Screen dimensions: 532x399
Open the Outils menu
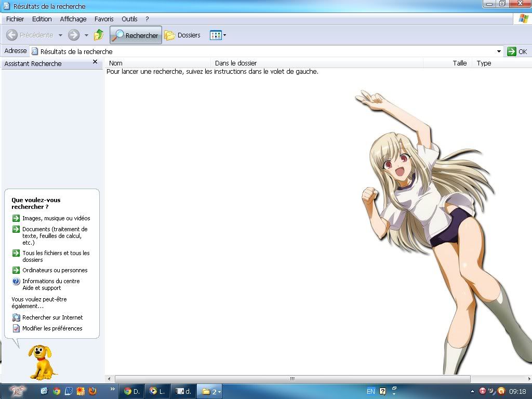point(129,19)
